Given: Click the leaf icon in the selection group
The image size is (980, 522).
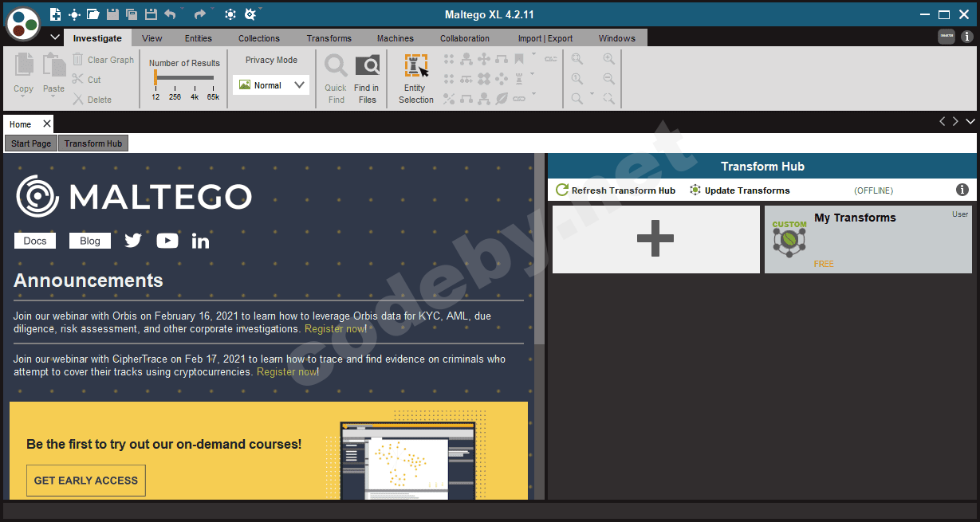Looking at the screenshot, I should tap(502, 99).
